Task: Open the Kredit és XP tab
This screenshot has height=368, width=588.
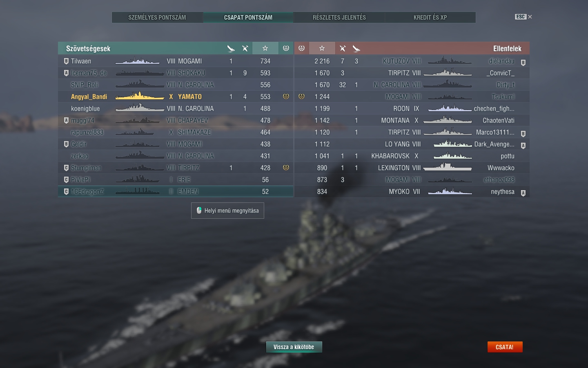Action: point(430,17)
